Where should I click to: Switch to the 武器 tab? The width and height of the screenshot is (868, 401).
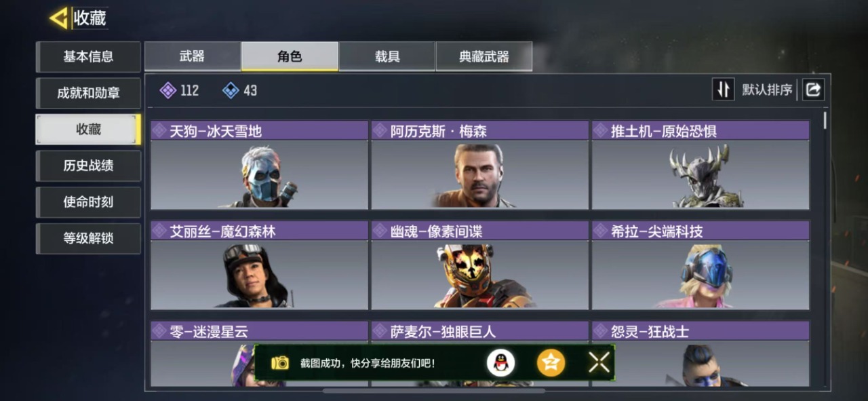(193, 56)
